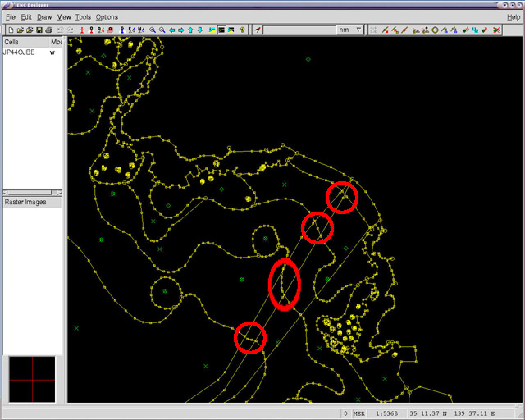This screenshot has height=420, width=525.
Task: Open the File menu
Action: [x=11, y=17]
